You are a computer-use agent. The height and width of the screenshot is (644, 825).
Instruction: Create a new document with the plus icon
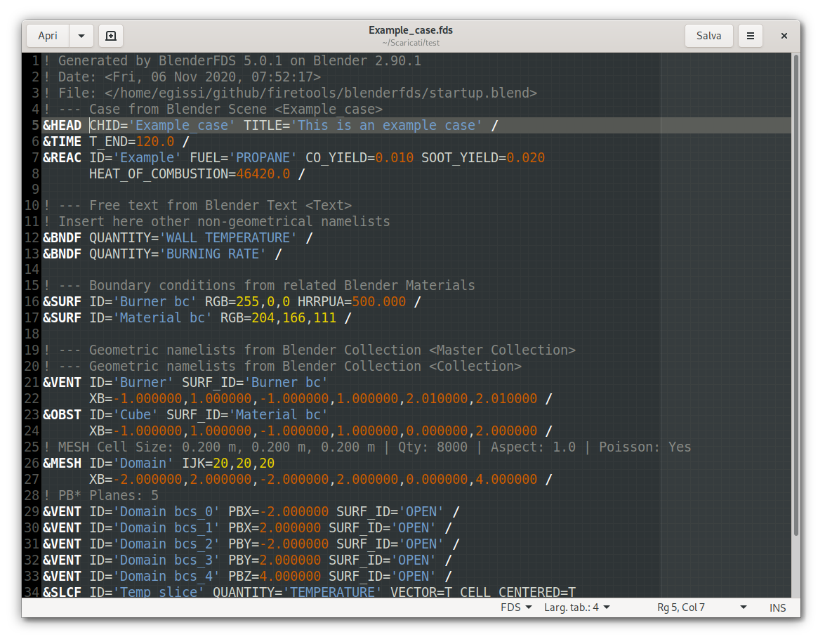point(110,36)
